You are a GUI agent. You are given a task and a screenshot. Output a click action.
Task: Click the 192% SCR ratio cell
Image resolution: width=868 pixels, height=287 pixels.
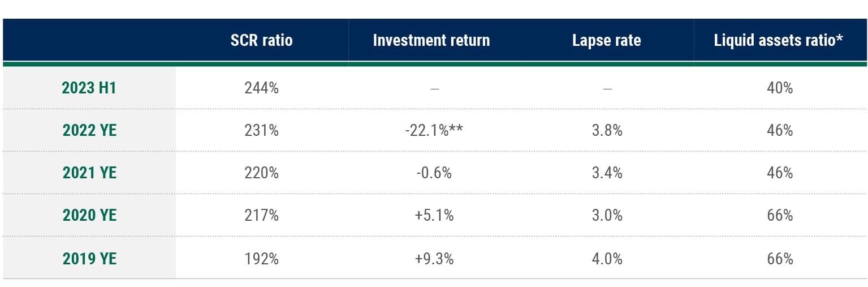(261, 259)
